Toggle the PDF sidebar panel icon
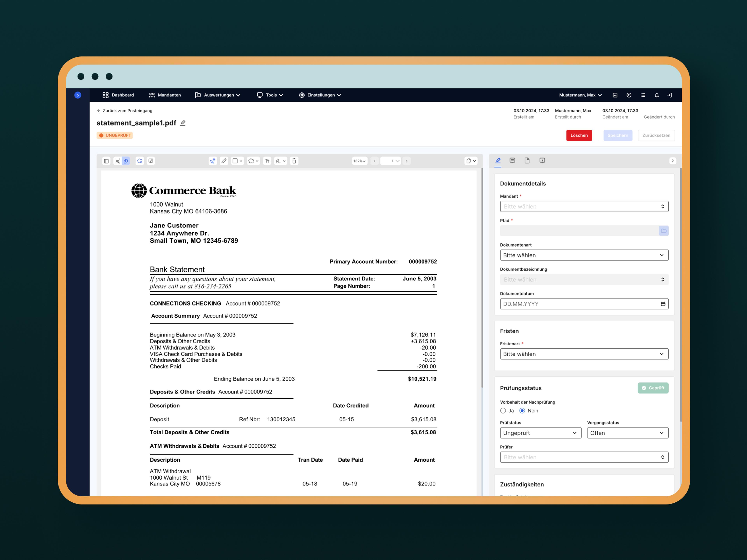The width and height of the screenshot is (747, 560). coord(106,161)
